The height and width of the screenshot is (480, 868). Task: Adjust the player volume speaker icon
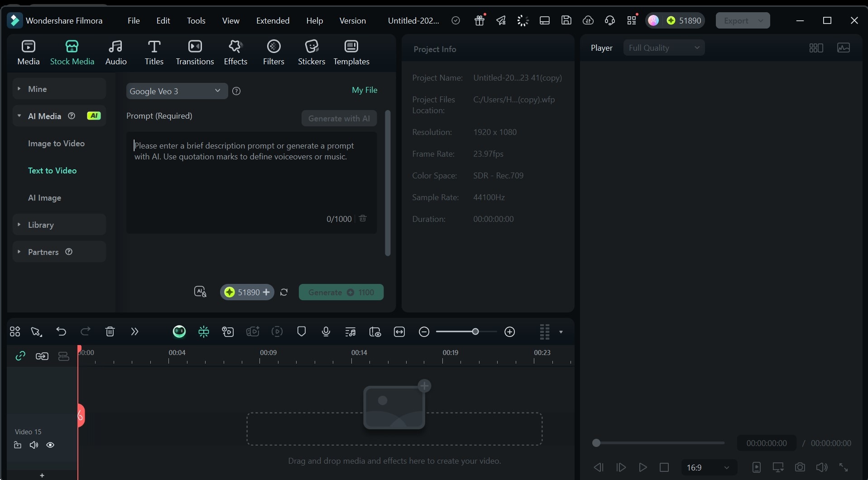point(822,467)
